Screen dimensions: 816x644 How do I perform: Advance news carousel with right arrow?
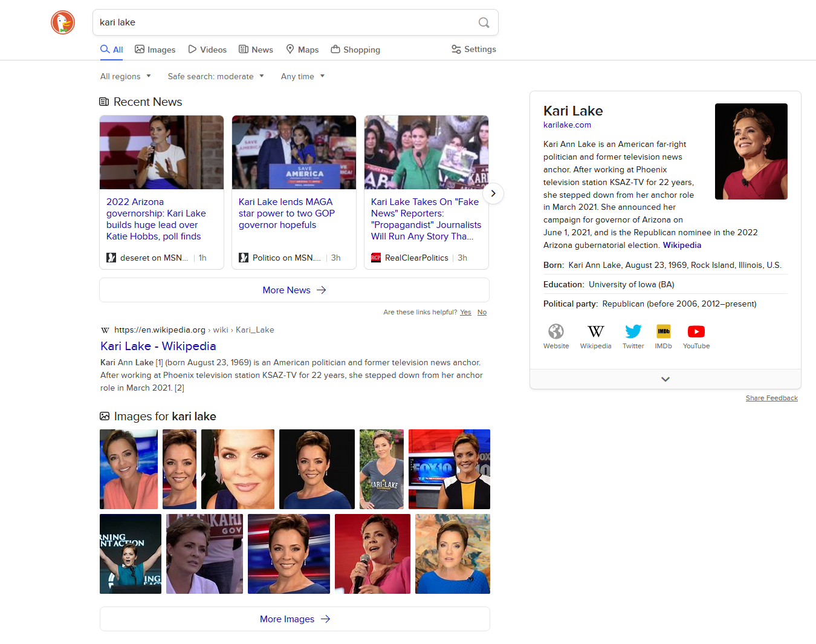point(493,194)
